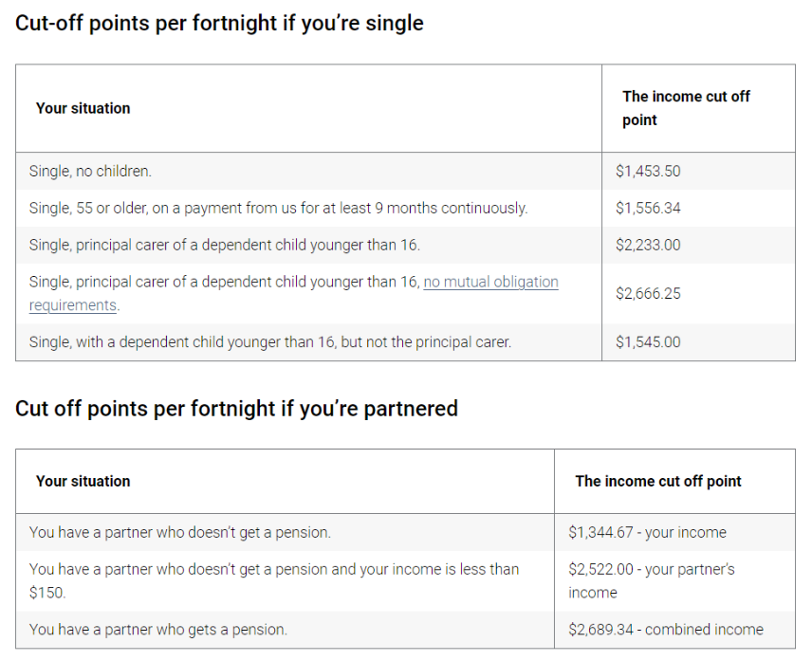This screenshot has width=812, height=661.
Task: Select 'partner who doesn't get a pension.' row
Action: (x=285, y=533)
